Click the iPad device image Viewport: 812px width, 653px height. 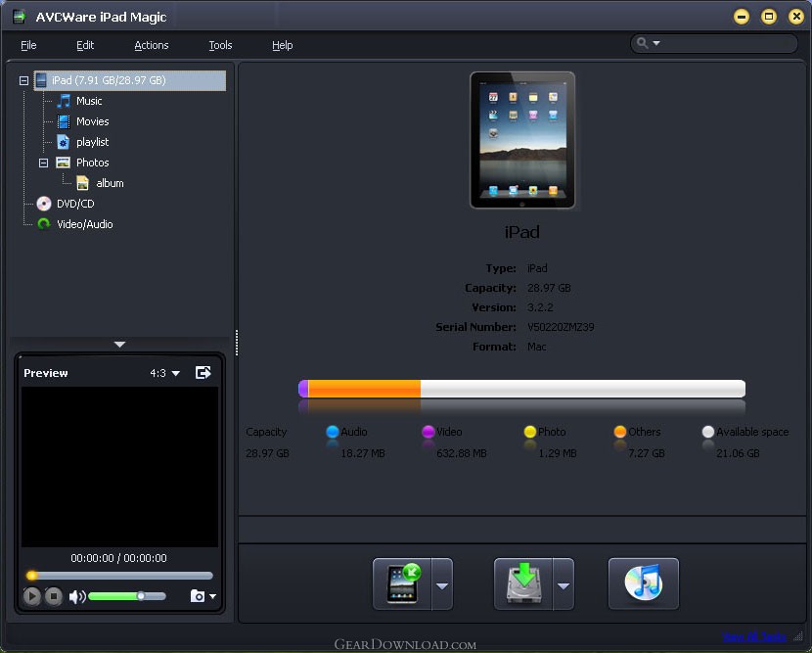[522, 140]
